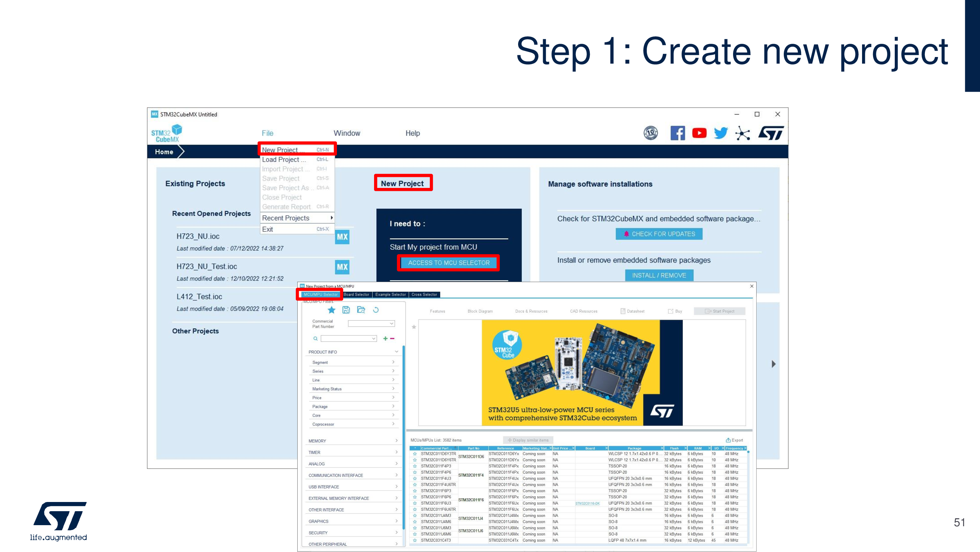Click the green plus add-filter icon
The image size is (980, 552).
pos(385,338)
